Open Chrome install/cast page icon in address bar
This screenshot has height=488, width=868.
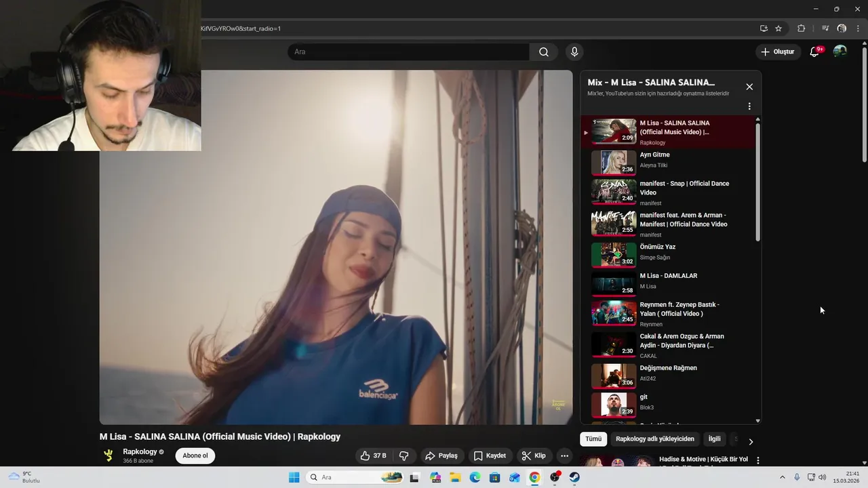point(764,28)
